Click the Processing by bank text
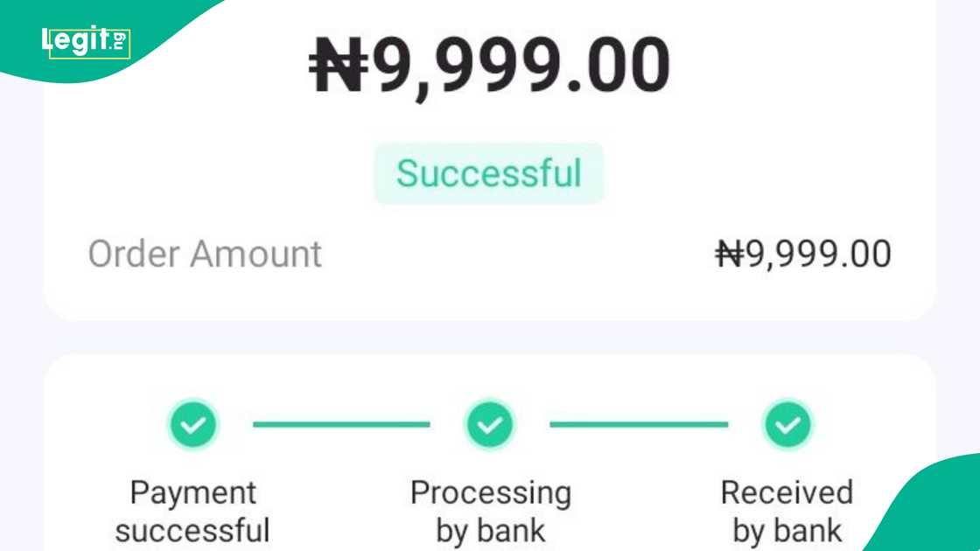Image resolution: width=980 pixels, height=551 pixels. click(x=490, y=510)
